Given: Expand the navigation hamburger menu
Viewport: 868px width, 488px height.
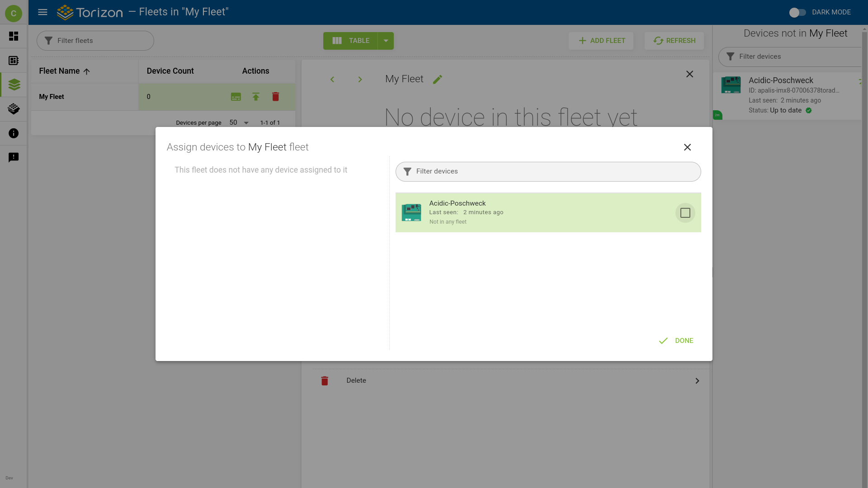Looking at the screenshot, I should 42,12.
